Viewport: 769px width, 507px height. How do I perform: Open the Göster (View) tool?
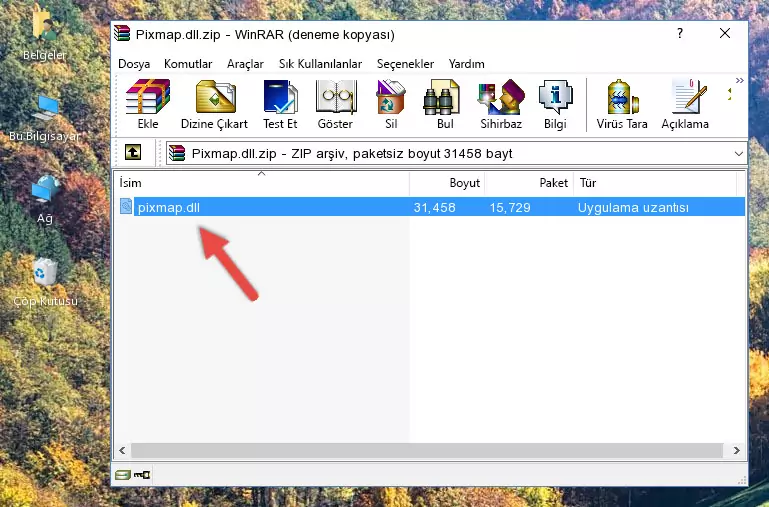click(x=335, y=104)
